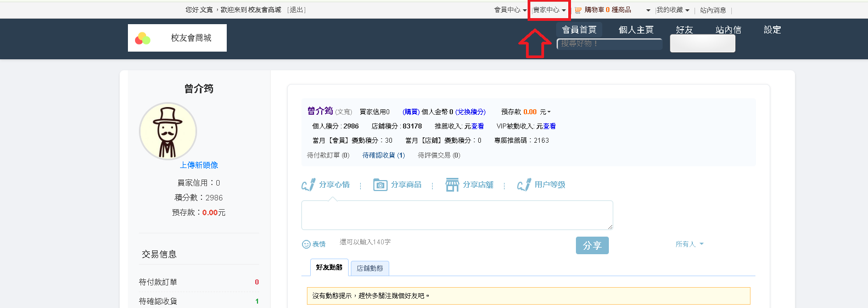Click the 用户等级 pen icon

524,184
